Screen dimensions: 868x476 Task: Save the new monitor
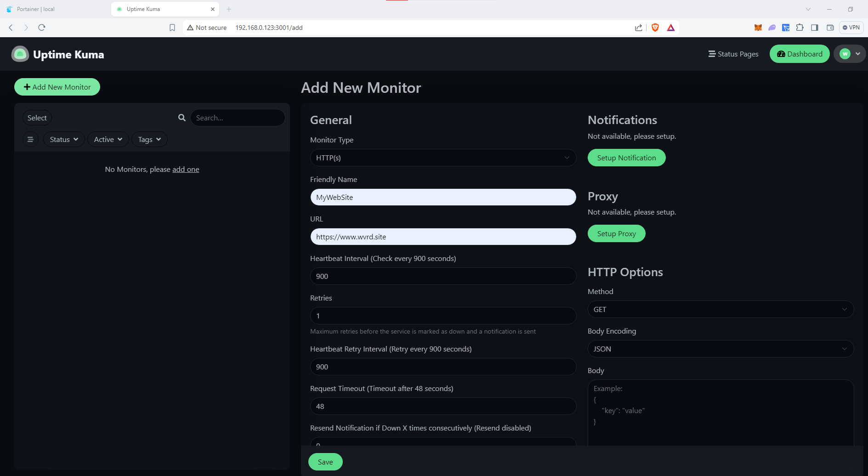[x=325, y=462]
